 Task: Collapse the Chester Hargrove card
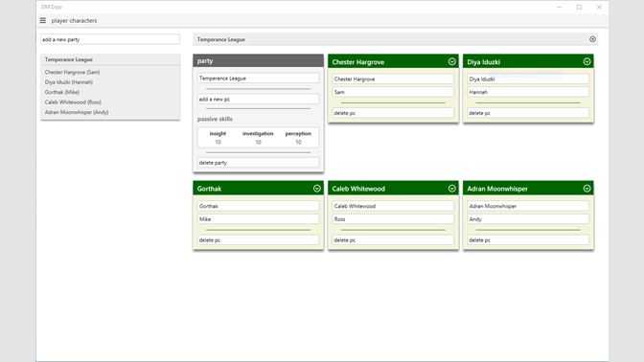(x=451, y=61)
